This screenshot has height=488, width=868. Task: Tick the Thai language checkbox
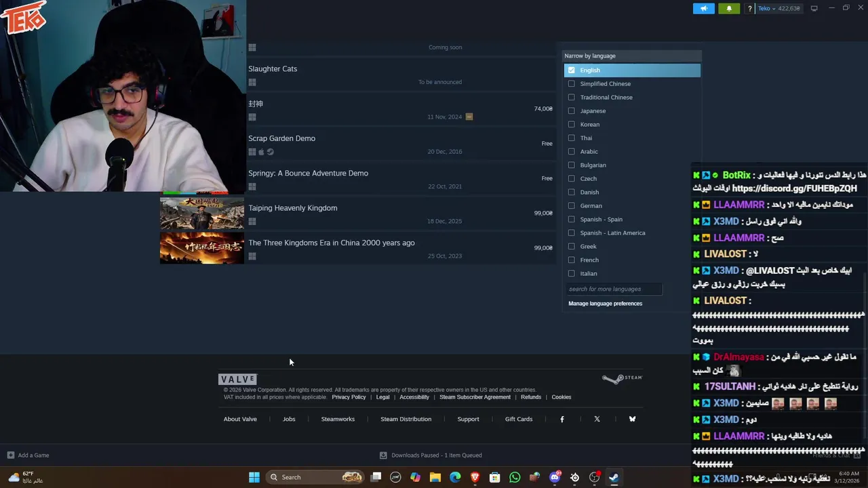click(571, 138)
